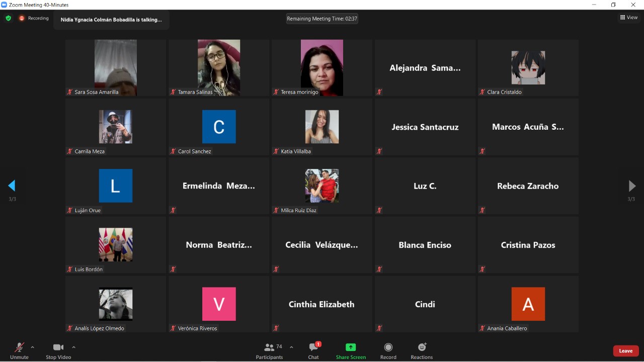Click Anania Caballero's orange A avatar
Viewport: 644px width, 362px height.
(528, 304)
